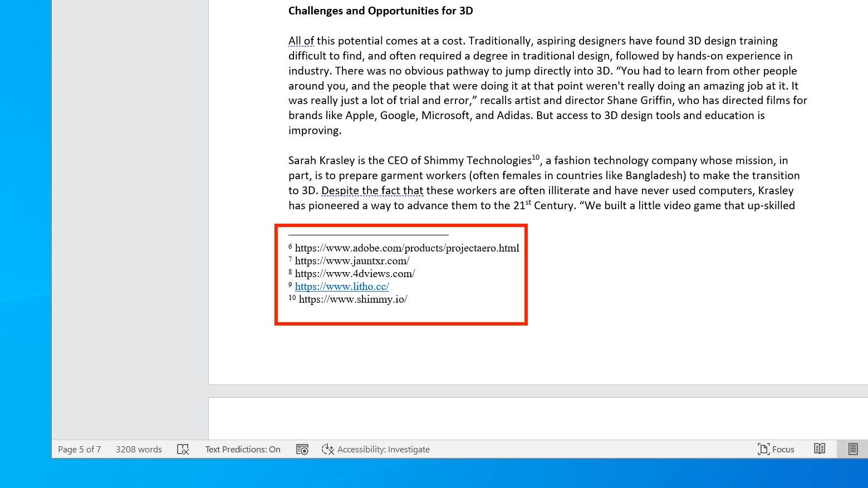The width and height of the screenshot is (868, 488).
Task: Click footnote 8 4dviews.com URL text
Action: (x=355, y=273)
